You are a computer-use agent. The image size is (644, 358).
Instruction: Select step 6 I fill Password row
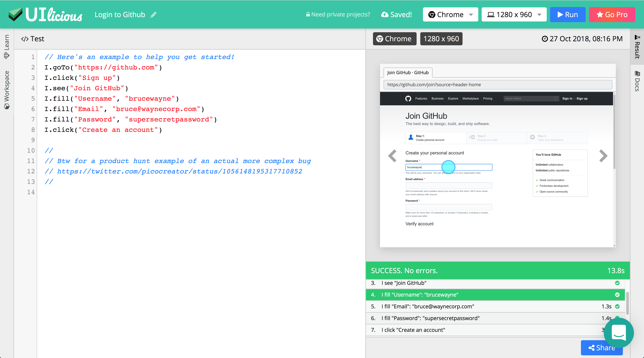[495, 318]
